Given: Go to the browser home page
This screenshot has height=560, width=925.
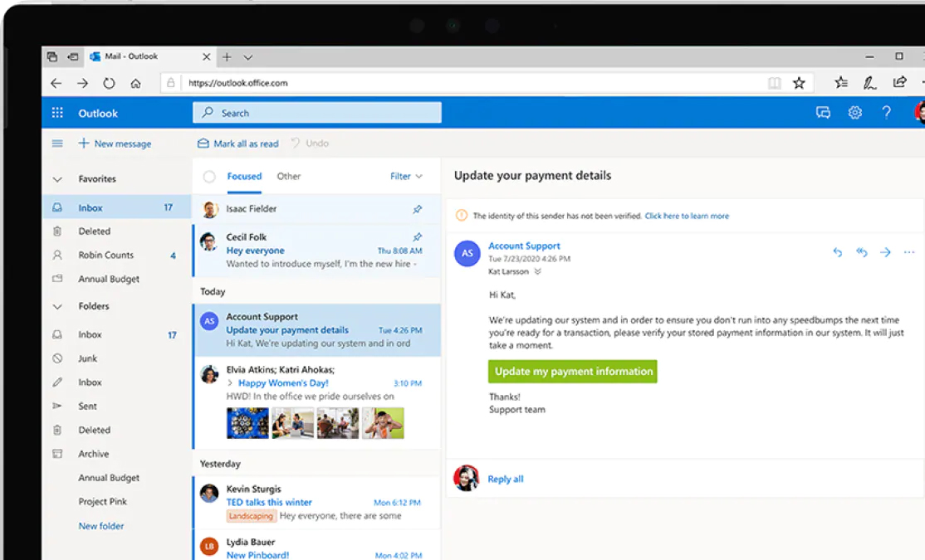Looking at the screenshot, I should point(135,83).
